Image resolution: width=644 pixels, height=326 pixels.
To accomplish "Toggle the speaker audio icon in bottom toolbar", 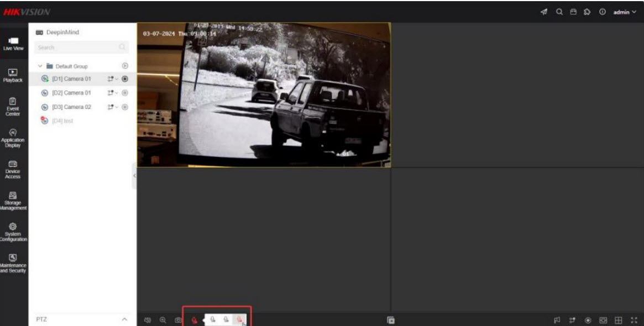I will pyautogui.click(x=148, y=320).
